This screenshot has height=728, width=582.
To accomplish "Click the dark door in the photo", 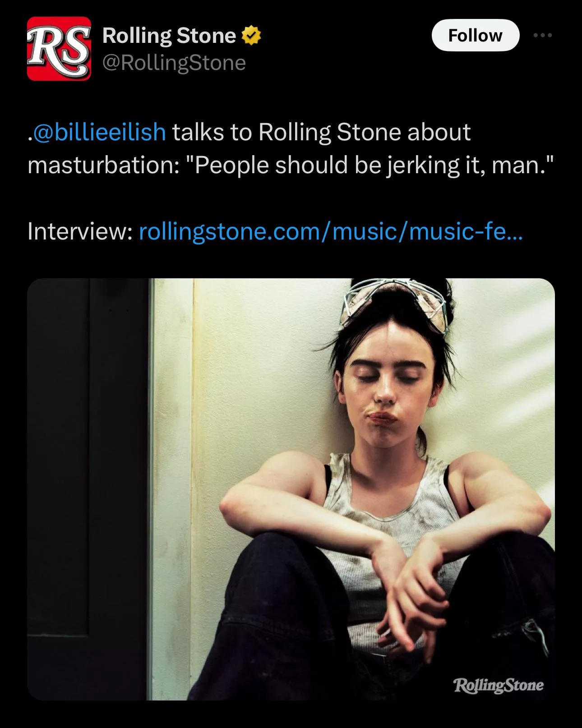I will click(x=88, y=474).
